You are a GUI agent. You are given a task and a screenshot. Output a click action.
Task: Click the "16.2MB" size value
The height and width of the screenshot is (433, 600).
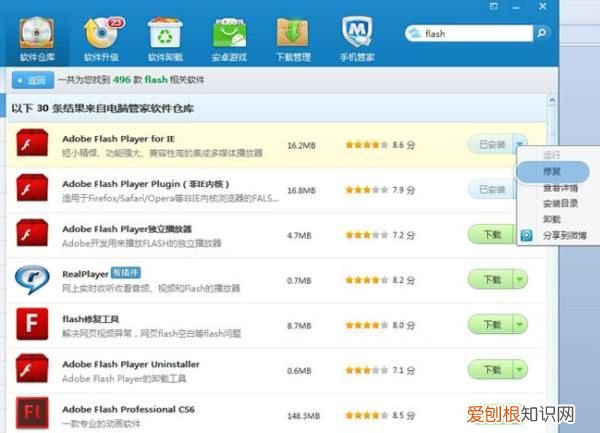tap(302, 146)
